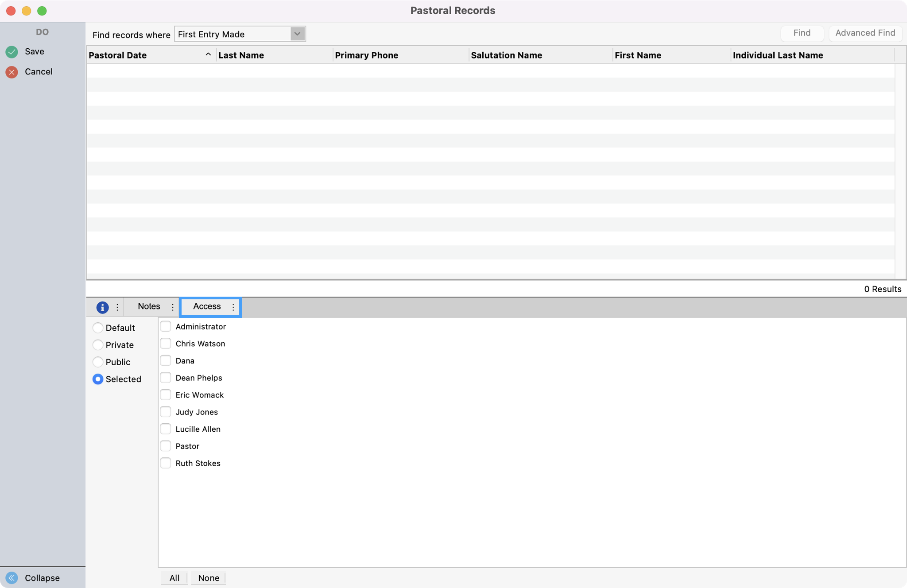Screen dimensions: 907x588
Task: Check the Administrator access checkbox
Action: [x=166, y=326]
